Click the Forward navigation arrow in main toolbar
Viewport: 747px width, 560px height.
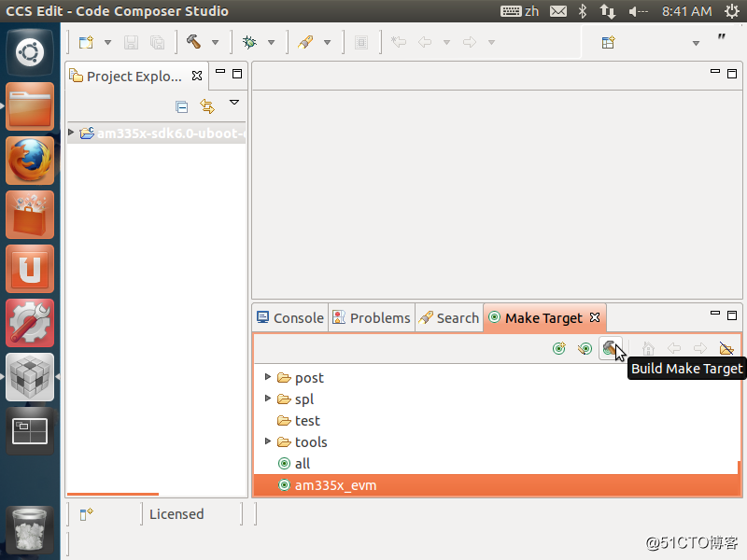tap(470, 42)
